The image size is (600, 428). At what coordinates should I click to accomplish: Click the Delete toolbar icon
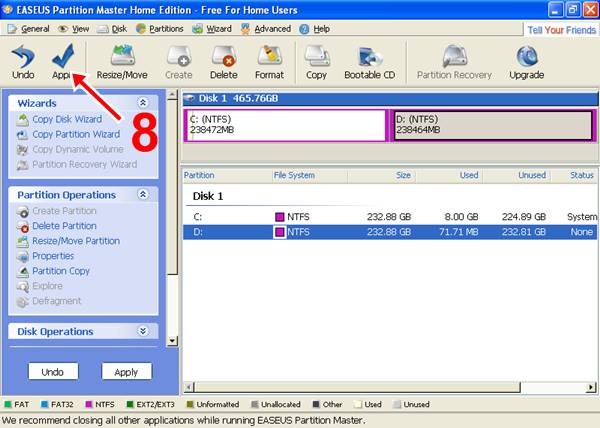(224, 62)
